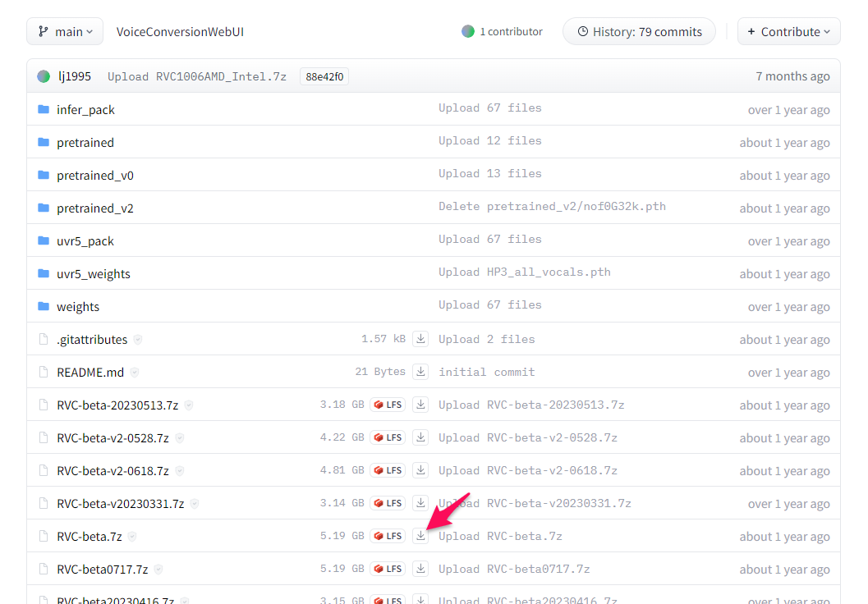
Task: Click the LFS badge for RVC-beta.7z
Action: tap(388, 535)
